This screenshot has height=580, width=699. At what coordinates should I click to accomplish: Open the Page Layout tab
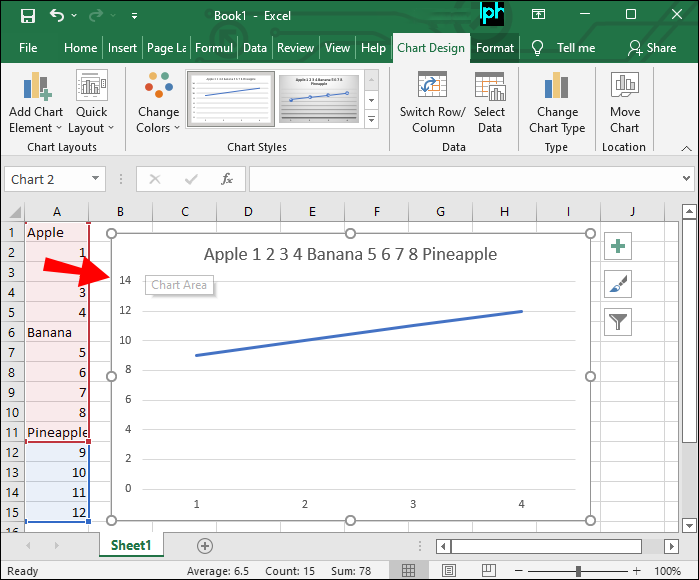tap(167, 48)
